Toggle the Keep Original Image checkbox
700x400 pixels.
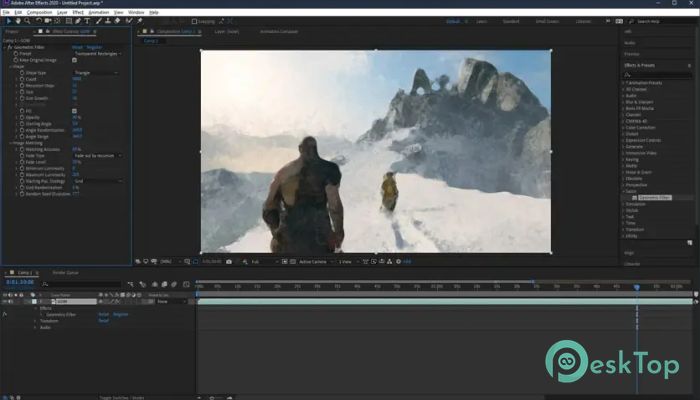pyautogui.click(x=74, y=60)
